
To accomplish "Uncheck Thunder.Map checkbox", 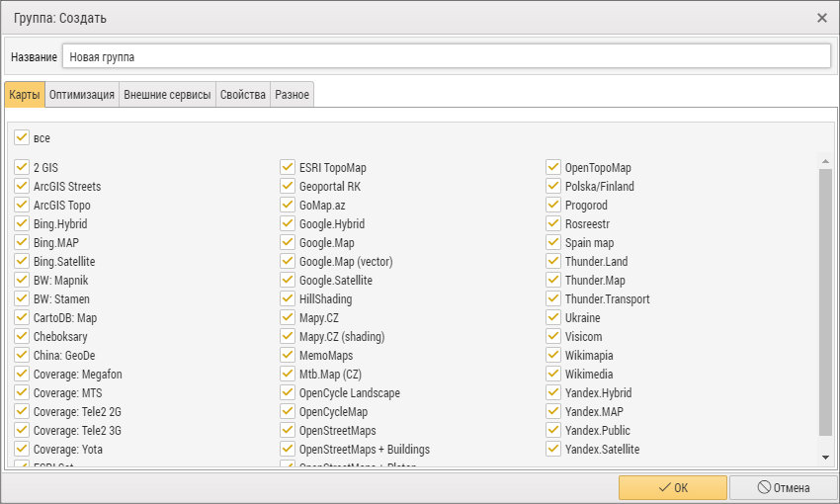I will coord(552,280).
